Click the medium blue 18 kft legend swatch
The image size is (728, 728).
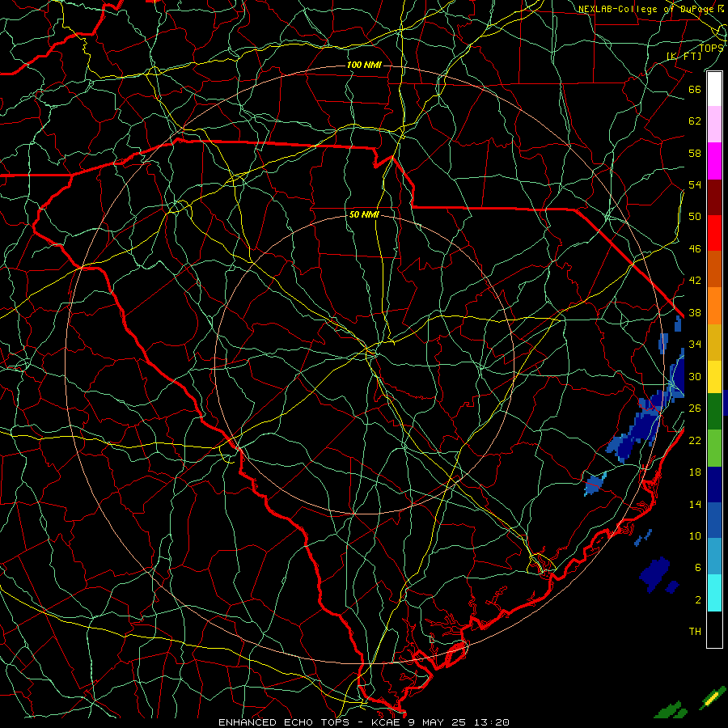pos(714,520)
